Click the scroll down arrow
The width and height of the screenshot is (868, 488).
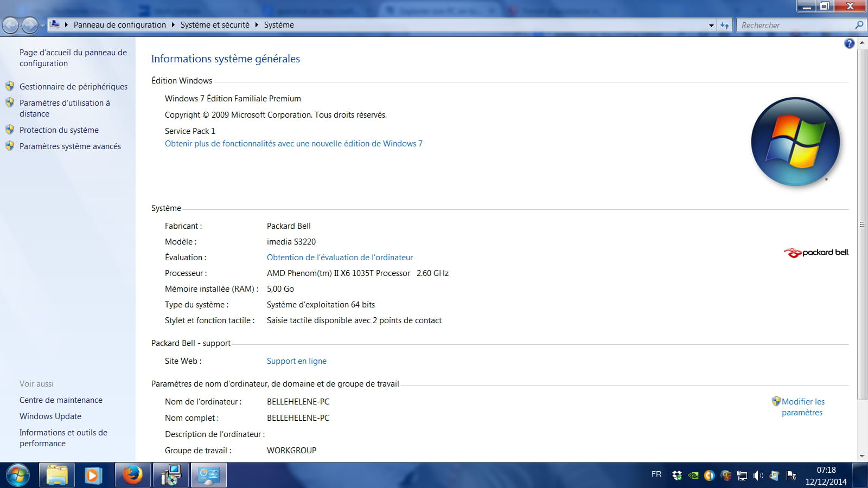click(x=861, y=456)
